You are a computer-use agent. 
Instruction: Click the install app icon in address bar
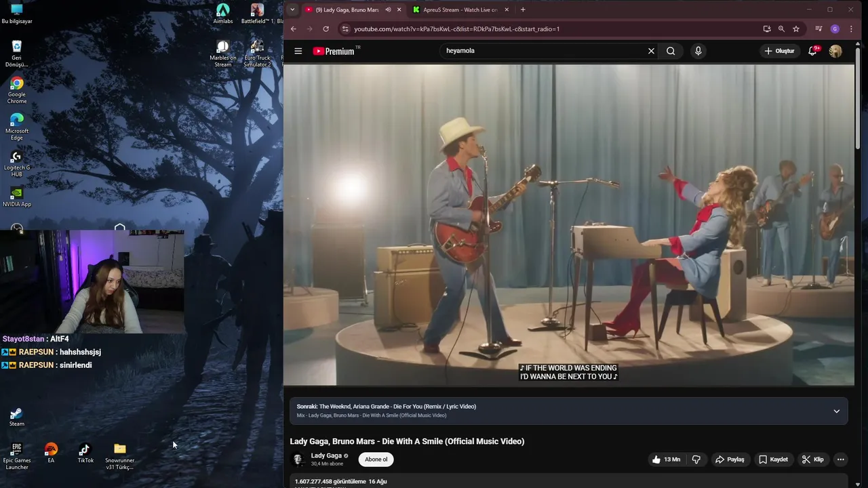[767, 29]
